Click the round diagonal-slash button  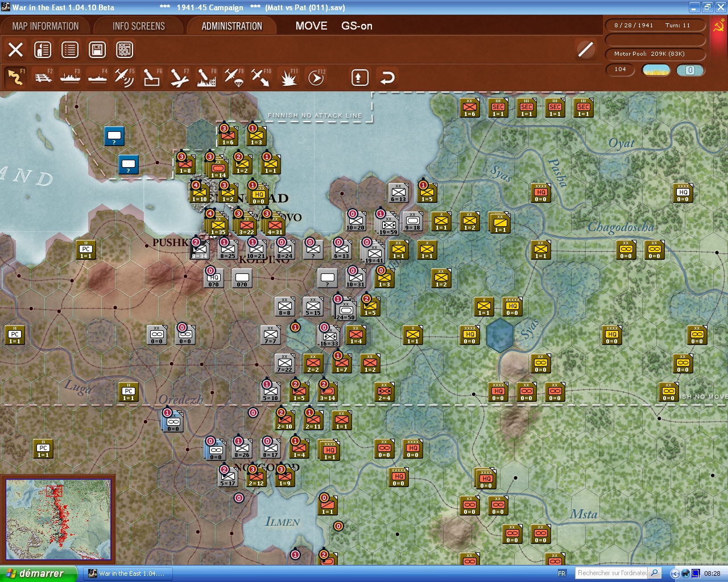pyautogui.click(x=585, y=49)
